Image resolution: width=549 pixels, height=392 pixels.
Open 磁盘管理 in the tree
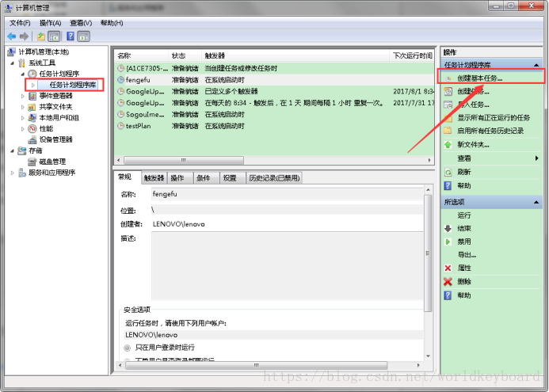coord(52,162)
